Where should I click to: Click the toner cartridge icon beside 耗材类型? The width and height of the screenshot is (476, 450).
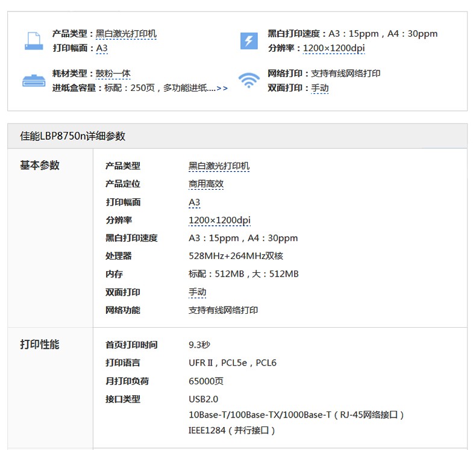pyautogui.click(x=33, y=81)
